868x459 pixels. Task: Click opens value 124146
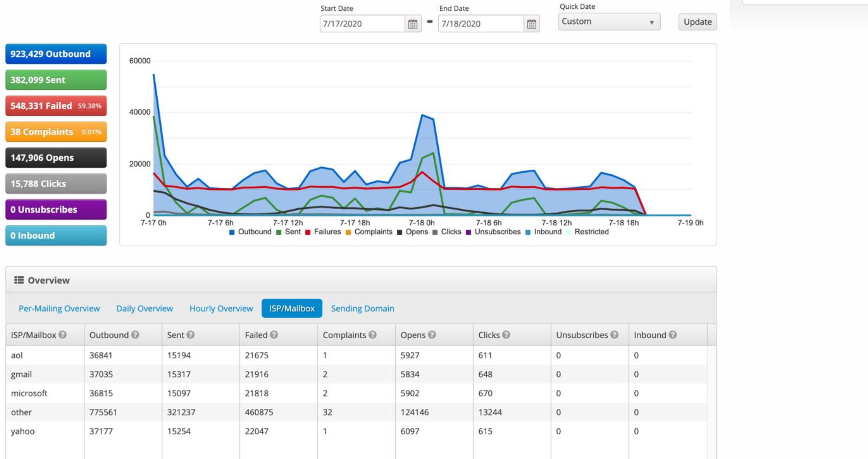[x=415, y=412]
